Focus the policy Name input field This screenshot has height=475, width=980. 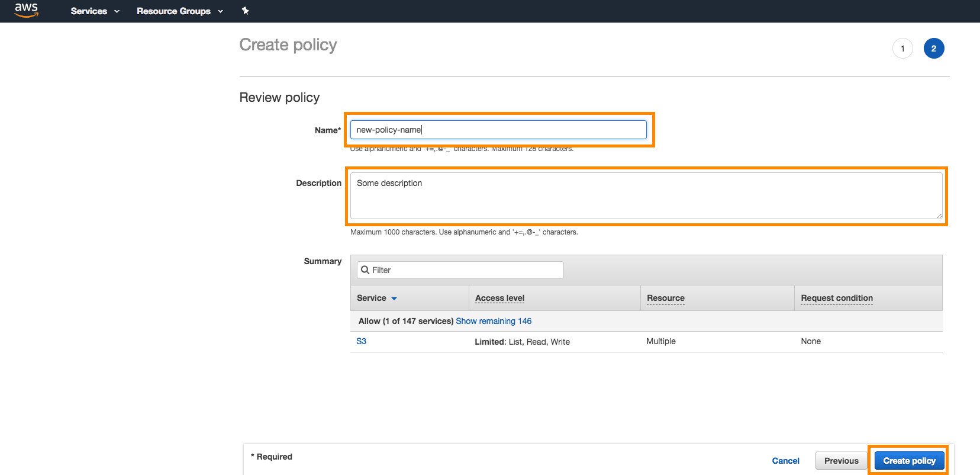click(498, 130)
